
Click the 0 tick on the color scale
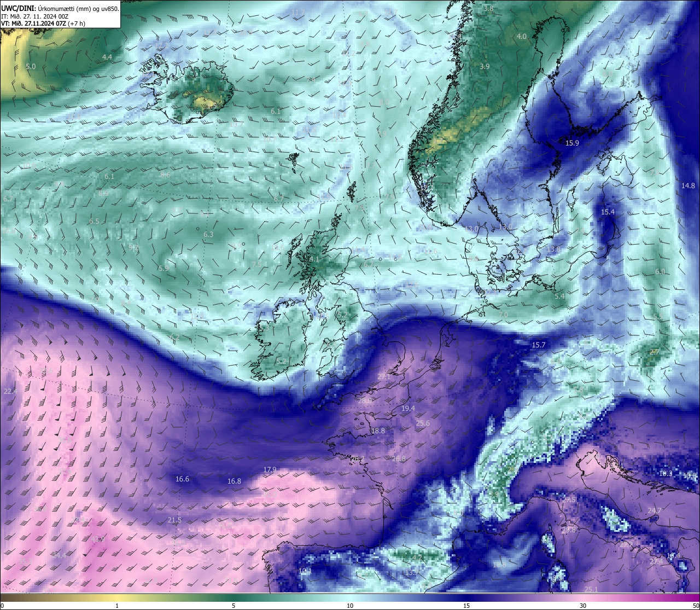pyautogui.click(x=2, y=606)
